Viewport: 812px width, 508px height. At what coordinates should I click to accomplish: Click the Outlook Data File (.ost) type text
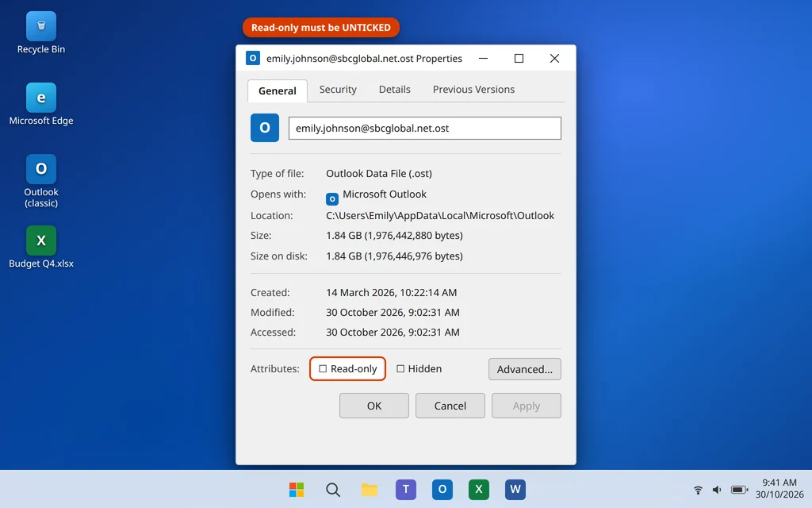click(378, 174)
